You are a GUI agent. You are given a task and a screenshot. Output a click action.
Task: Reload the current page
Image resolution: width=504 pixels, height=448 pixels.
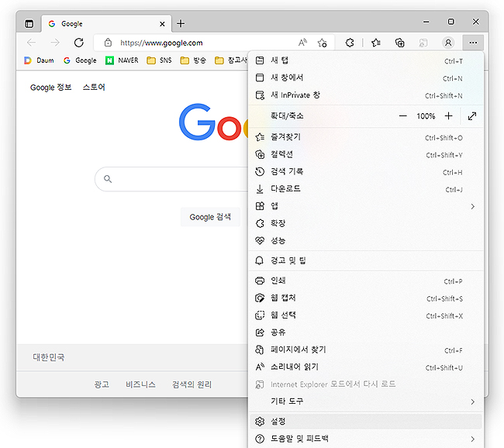[79, 43]
